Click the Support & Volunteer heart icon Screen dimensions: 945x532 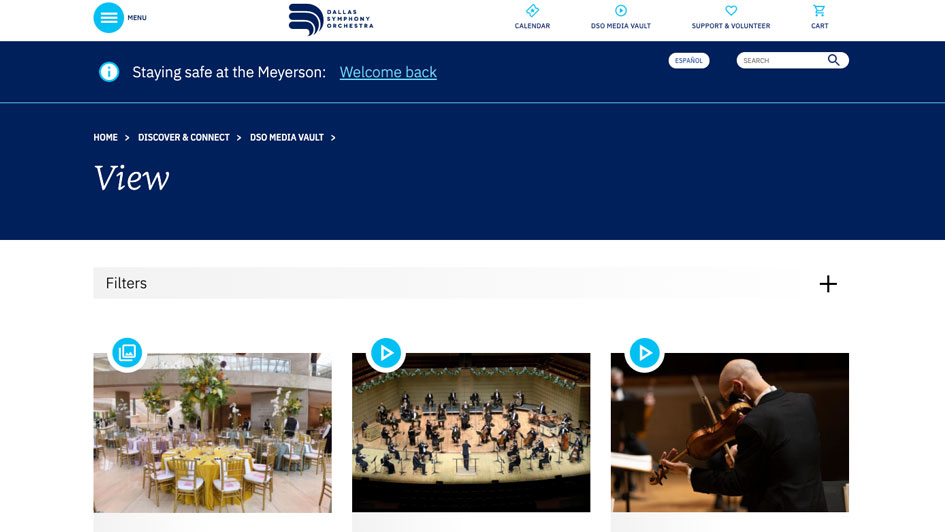click(x=731, y=10)
